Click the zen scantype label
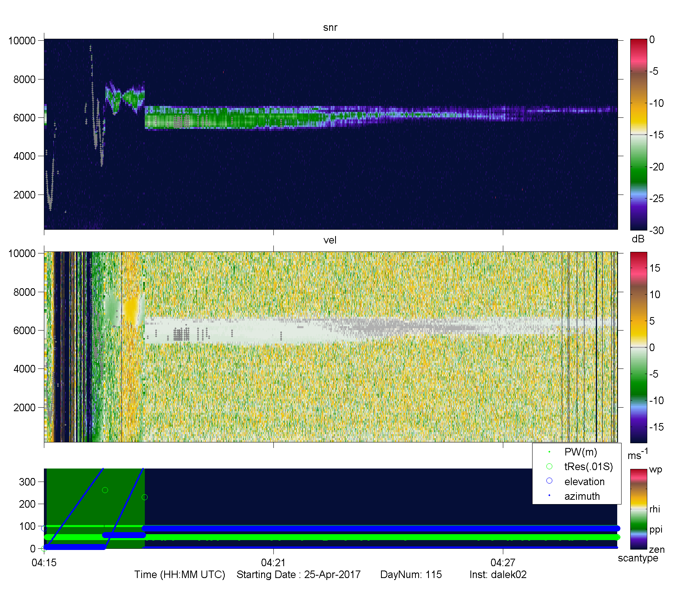 657,550
